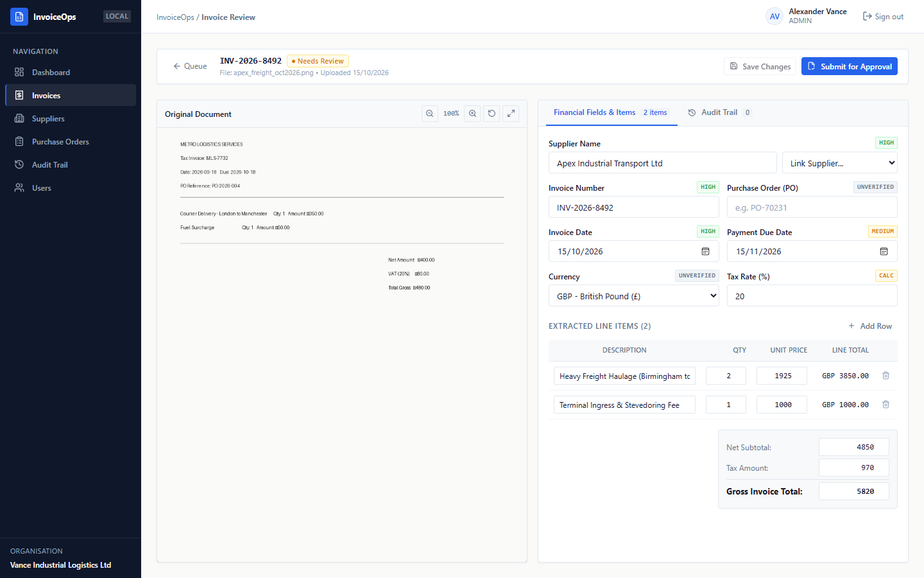Open Audit Trail in sidebar

(71, 165)
